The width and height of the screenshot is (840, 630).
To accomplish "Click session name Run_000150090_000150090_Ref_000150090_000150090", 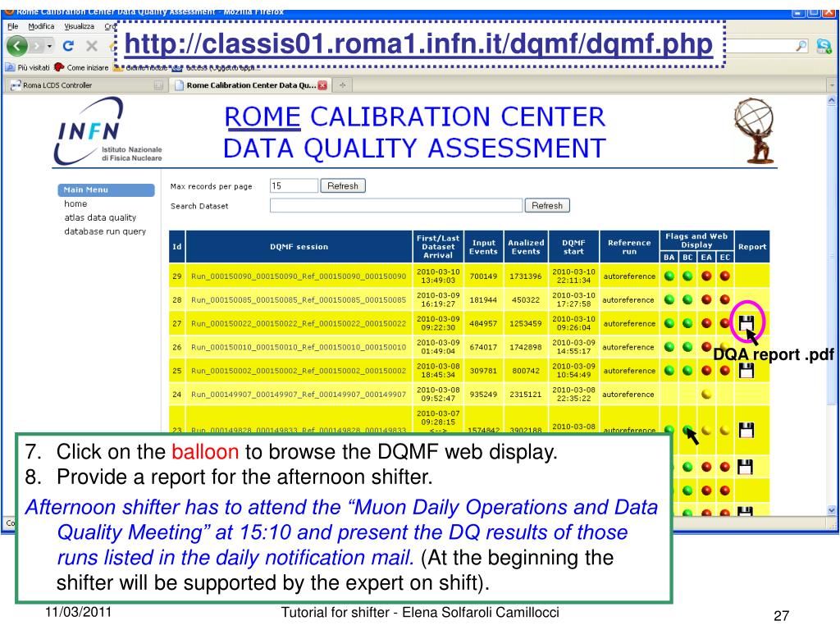I will coord(299,276).
